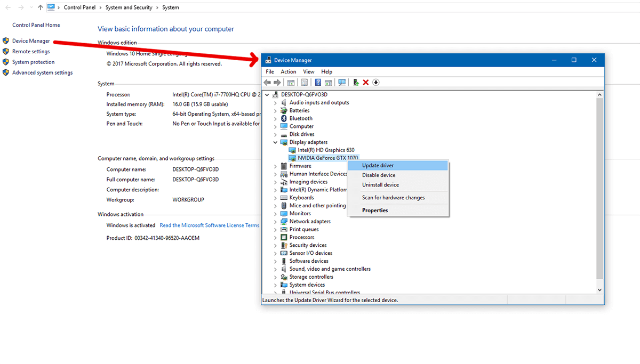Click the Keyboards category icon
The image size is (640, 364).
(x=284, y=198)
